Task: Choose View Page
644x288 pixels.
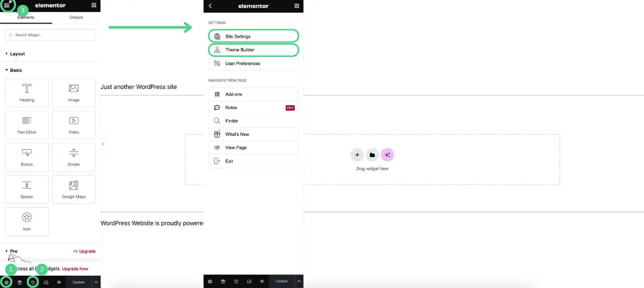Action: (x=253, y=148)
